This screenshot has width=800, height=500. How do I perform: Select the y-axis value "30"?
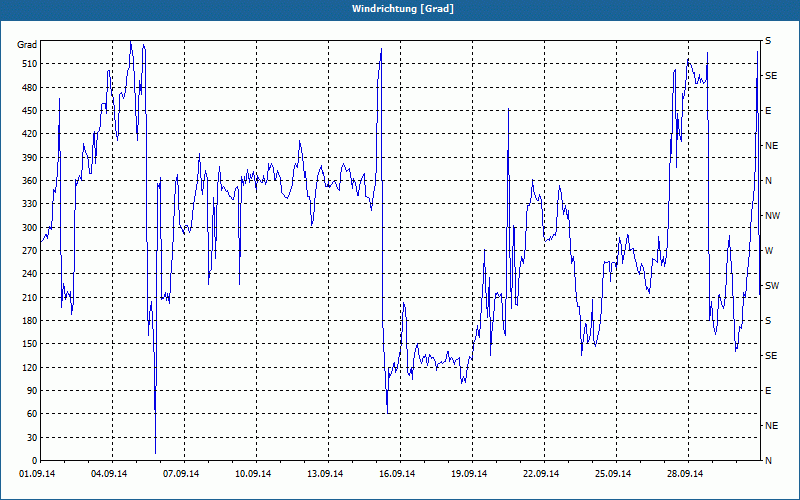32,437
